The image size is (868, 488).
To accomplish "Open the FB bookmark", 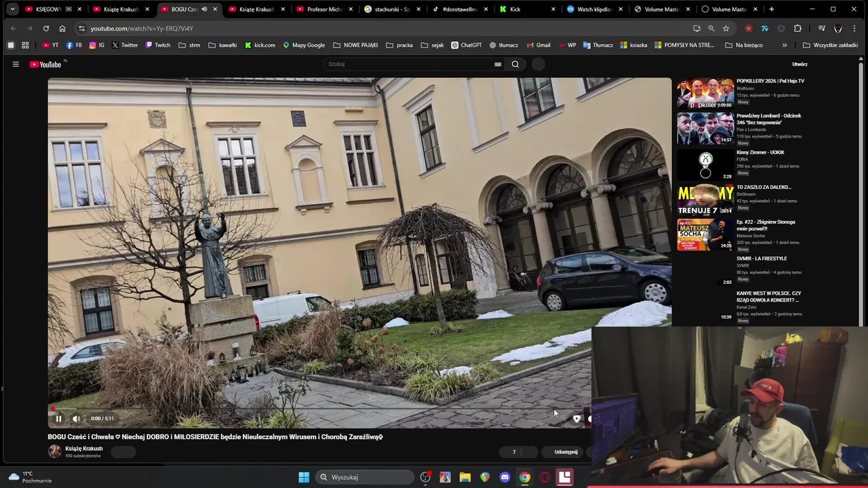I will click(x=74, y=45).
